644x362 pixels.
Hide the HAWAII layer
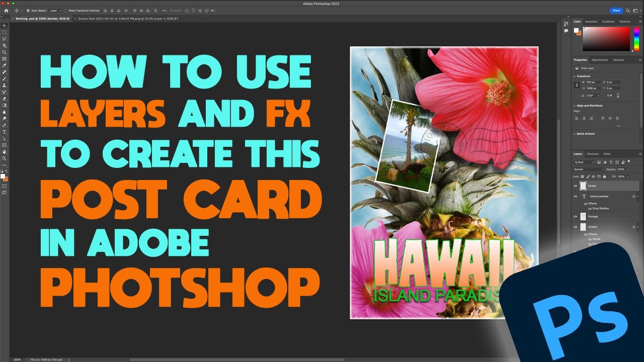pyautogui.click(x=576, y=227)
